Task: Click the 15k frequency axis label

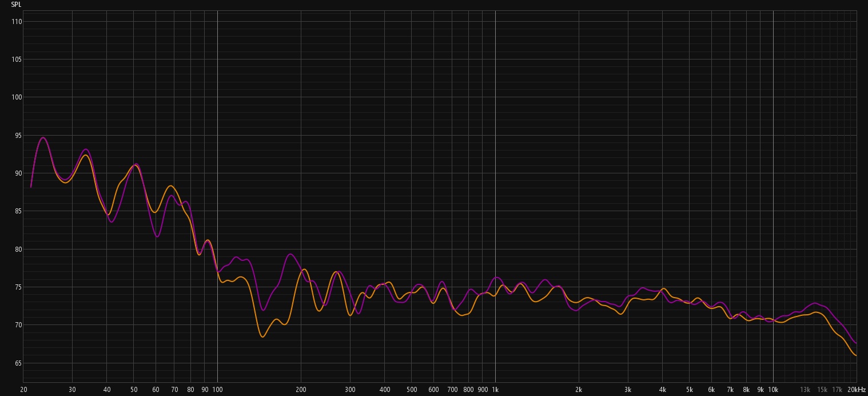Action: pos(822,390)
